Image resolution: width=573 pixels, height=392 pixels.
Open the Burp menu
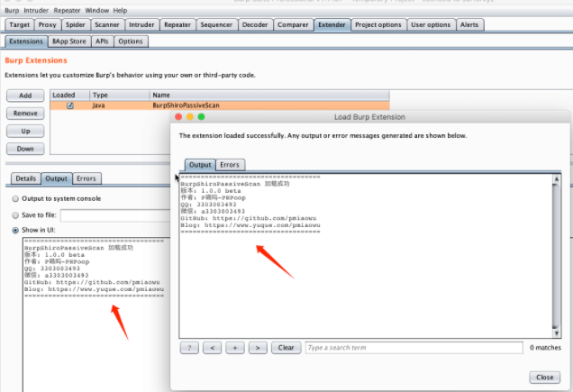pyautogui.click(x=12, y=10)
